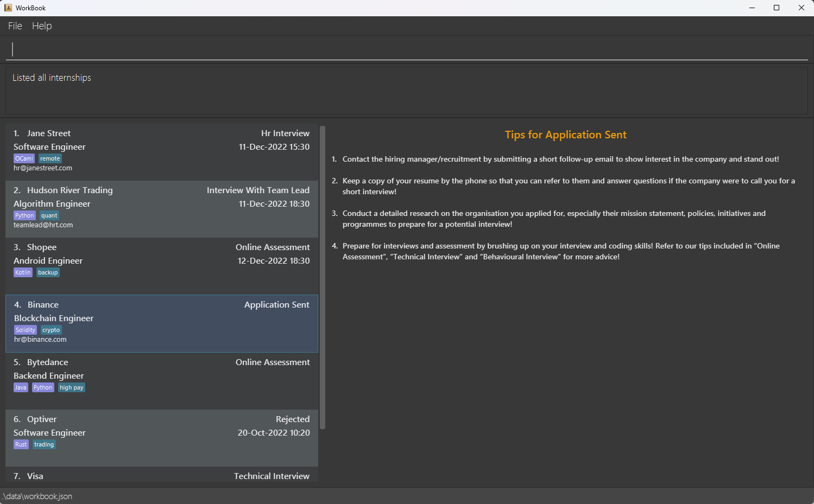Image resolution: width=814 pixels, height=504 pixels.
Task: Click the teamlead@hrt.com email
Action: [43, 225]
